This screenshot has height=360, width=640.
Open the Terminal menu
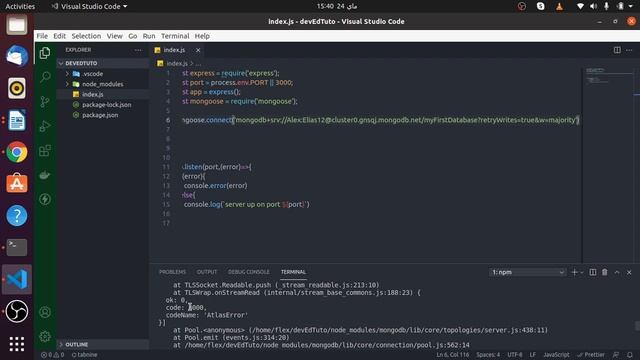[175, 36]
